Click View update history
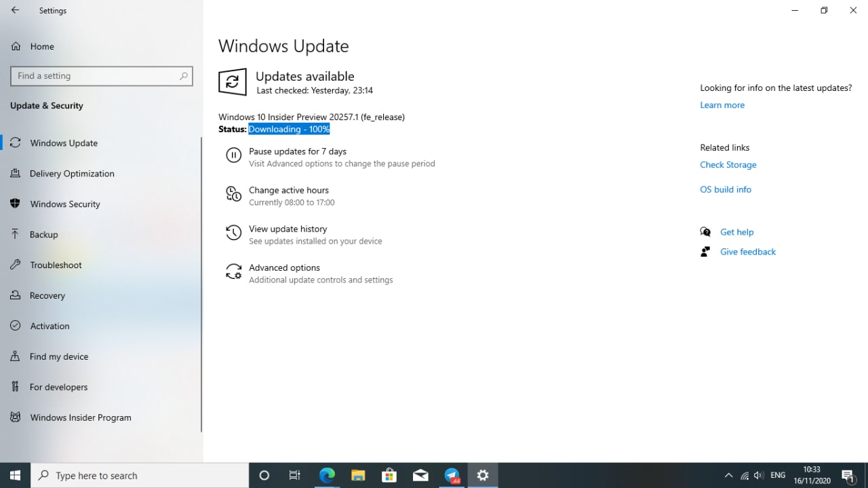 tap(288, 229)
